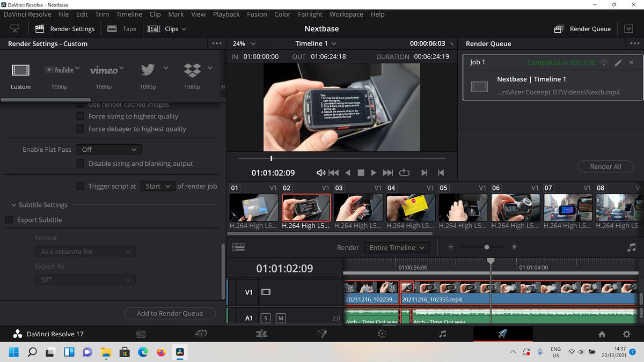Open the viewer 24% zoom dropdown
Screen dimensions: 644x362
point(244,43)
